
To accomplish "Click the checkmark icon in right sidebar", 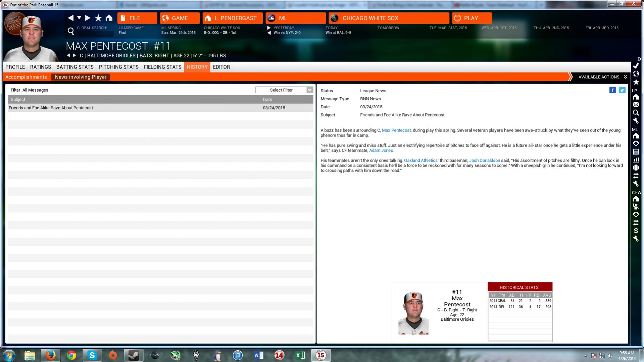I will click(636, 66).
